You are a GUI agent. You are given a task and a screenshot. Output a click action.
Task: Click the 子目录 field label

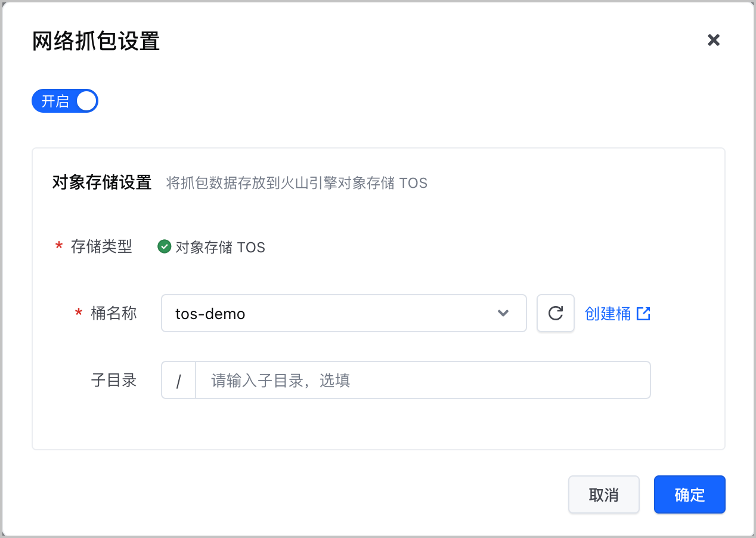pos(114,380)
